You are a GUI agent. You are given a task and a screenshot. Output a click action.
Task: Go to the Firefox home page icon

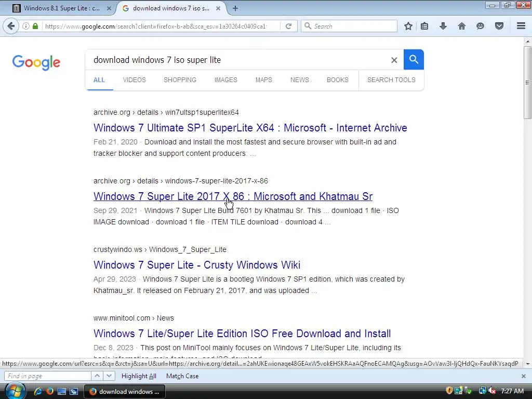click(462, 26)
